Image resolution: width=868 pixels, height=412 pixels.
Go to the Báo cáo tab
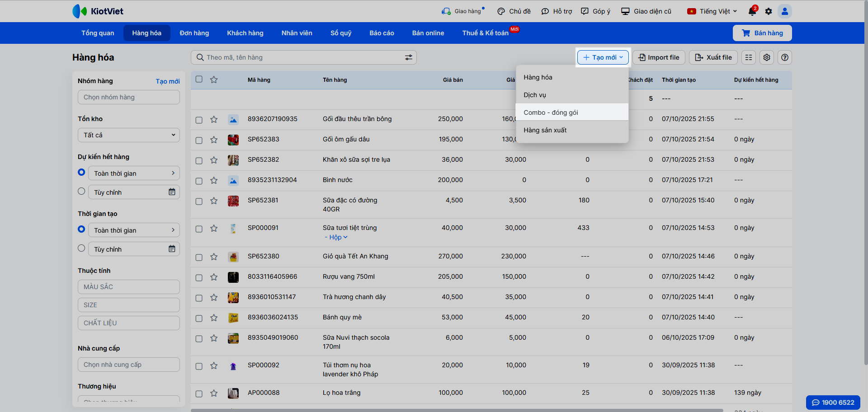point(382,33)
